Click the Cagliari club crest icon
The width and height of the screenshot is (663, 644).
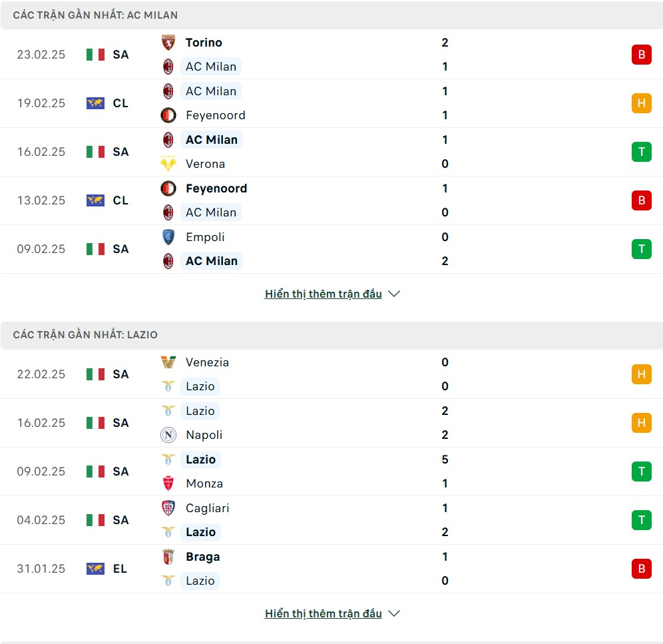(x=168, y=508)
